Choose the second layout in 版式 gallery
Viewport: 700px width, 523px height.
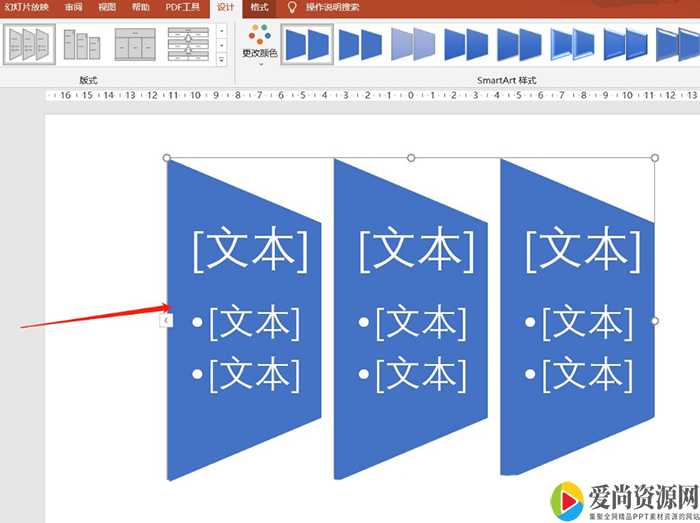pos(81,45)
